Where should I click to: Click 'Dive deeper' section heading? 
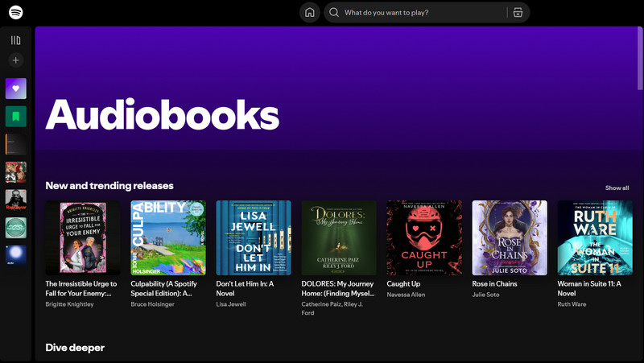75,348
